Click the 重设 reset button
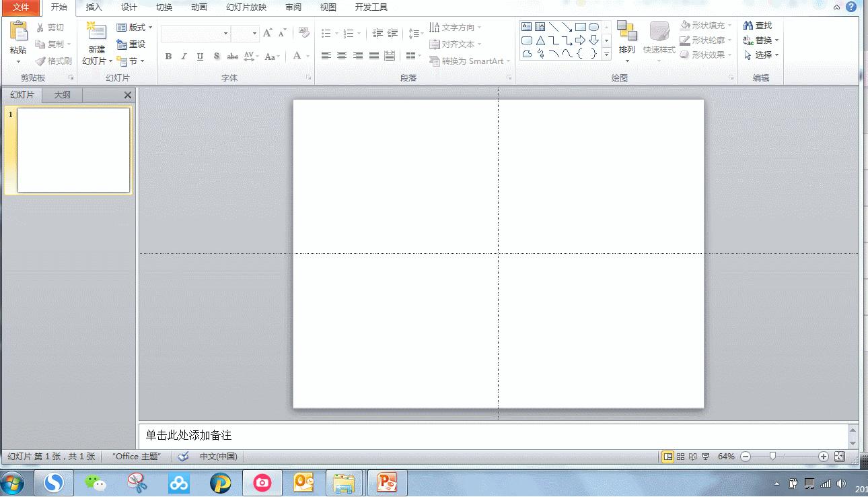 132,44
